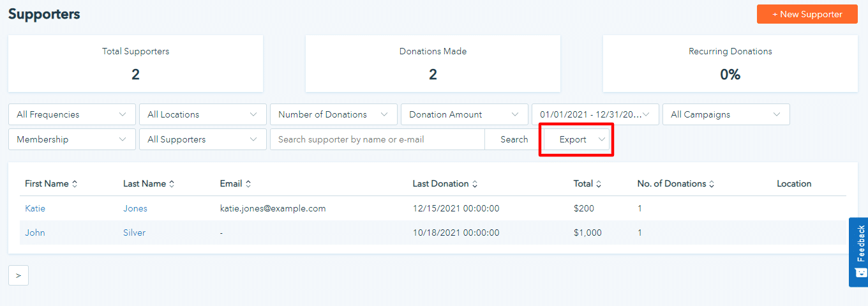Sort by First Name column icon
The height and width of the screenshot is (306, 868).
click(75, 184)
